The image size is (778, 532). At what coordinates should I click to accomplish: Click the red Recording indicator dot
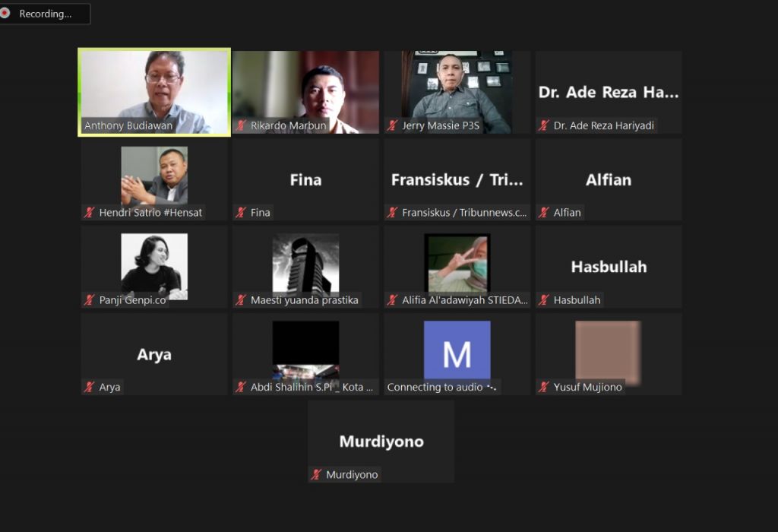pos(5,14)
